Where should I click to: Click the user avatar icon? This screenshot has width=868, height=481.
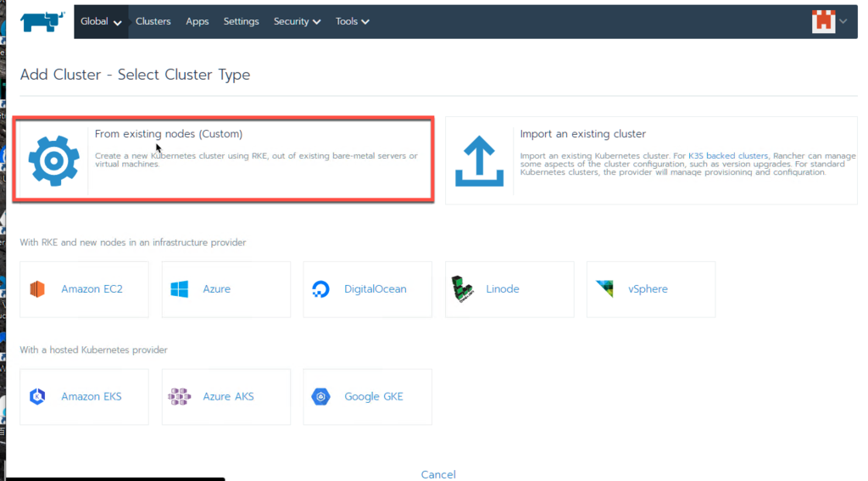point(823,21)
